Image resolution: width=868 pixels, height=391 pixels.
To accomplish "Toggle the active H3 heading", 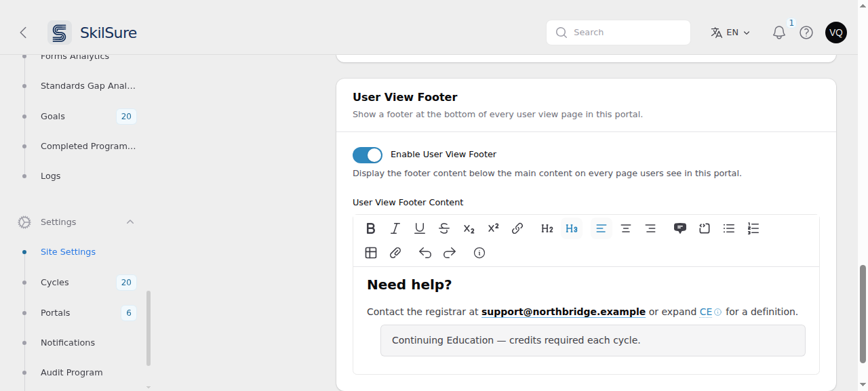I will click(572, 228).
